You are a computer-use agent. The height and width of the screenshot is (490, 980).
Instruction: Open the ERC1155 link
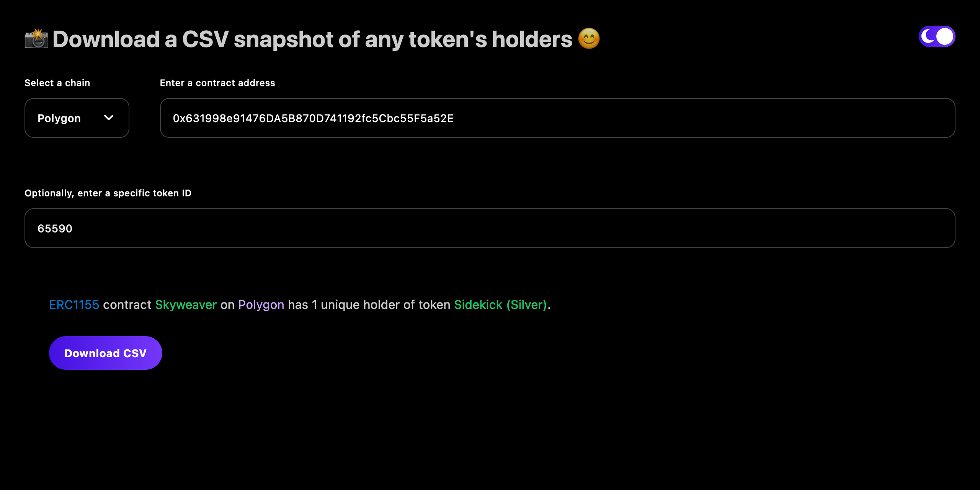coord(73,304)
